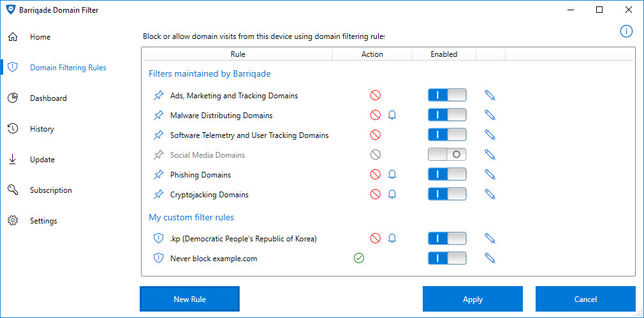Click notification bell for Phishing Domains
Viewport: 644px width, 318px height.
coord(392,174)
